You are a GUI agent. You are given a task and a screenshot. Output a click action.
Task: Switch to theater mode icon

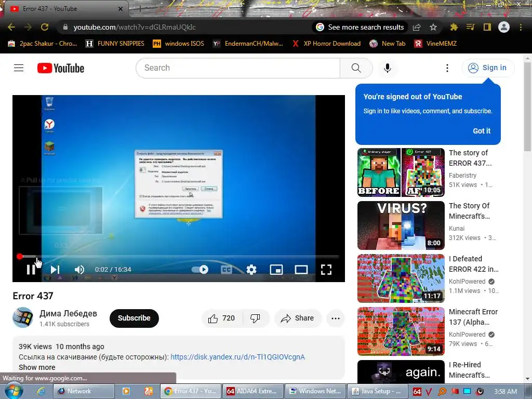[x=301, y=270]
